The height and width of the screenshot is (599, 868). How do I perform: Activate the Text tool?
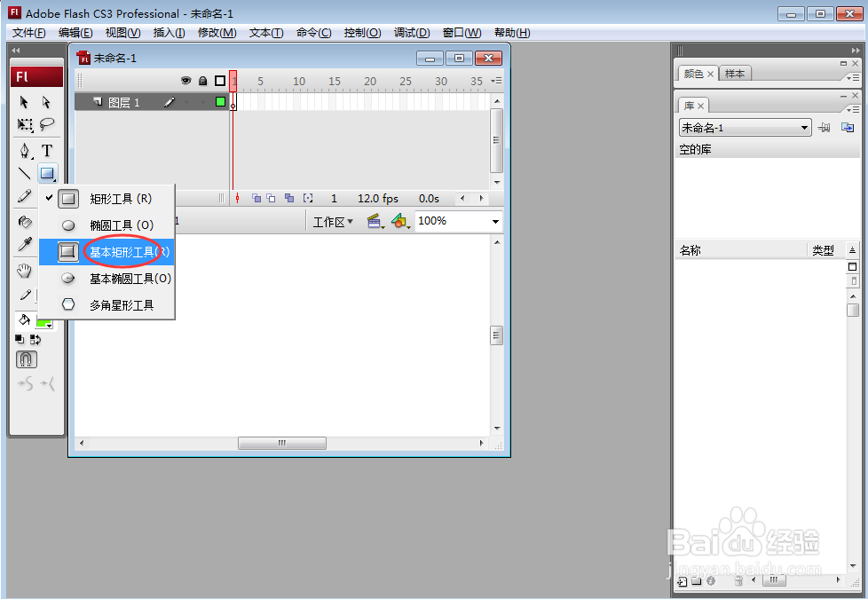47,151
